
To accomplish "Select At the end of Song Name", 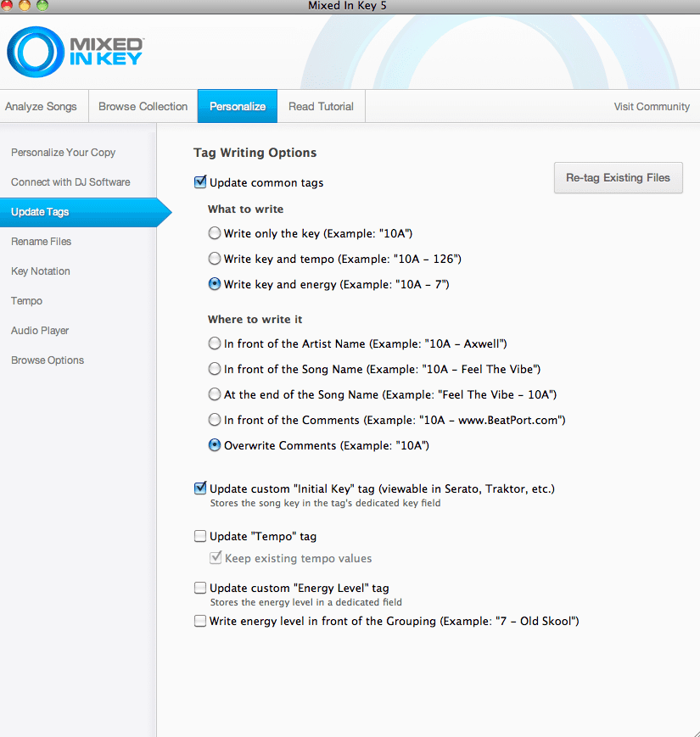I will coord(215,394).
